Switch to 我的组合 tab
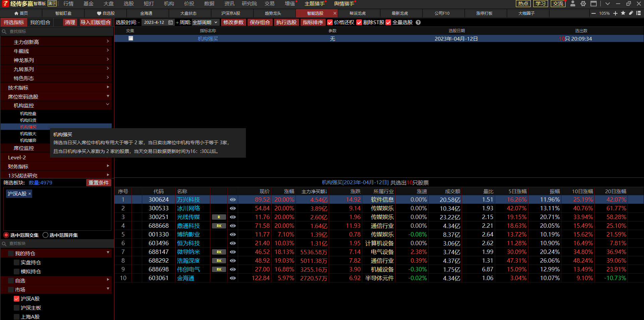The width and height of the screenshot is (644, 320). point(40,22)
